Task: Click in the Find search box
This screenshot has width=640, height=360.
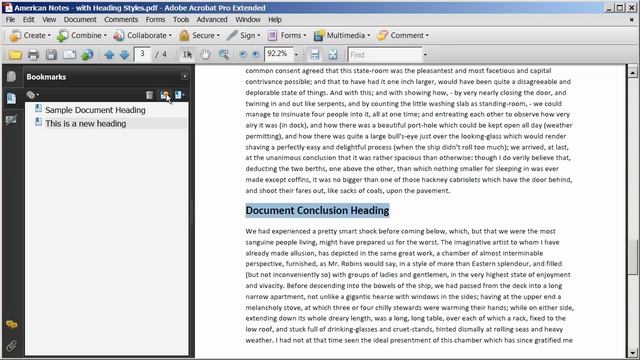Action: pos(385,55)
